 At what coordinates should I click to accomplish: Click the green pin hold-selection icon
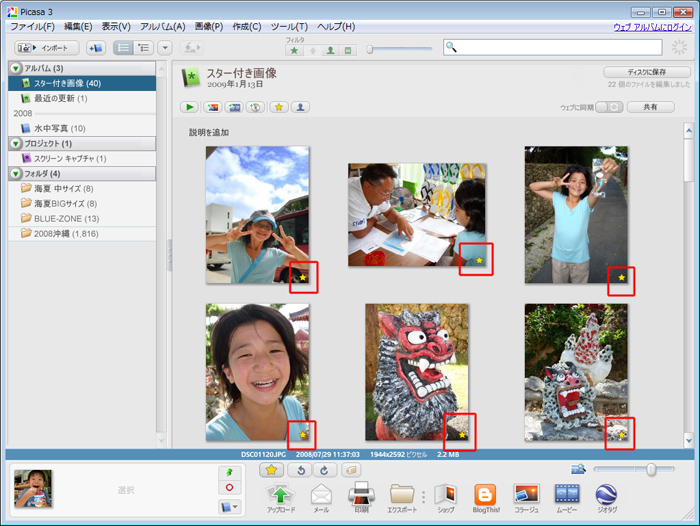click(x=229, y=472)
